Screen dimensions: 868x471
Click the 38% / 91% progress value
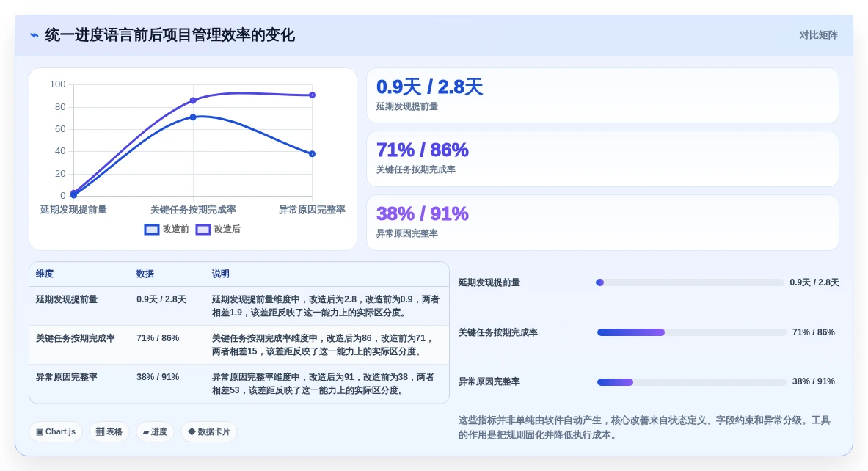click(x=814, y=381)
